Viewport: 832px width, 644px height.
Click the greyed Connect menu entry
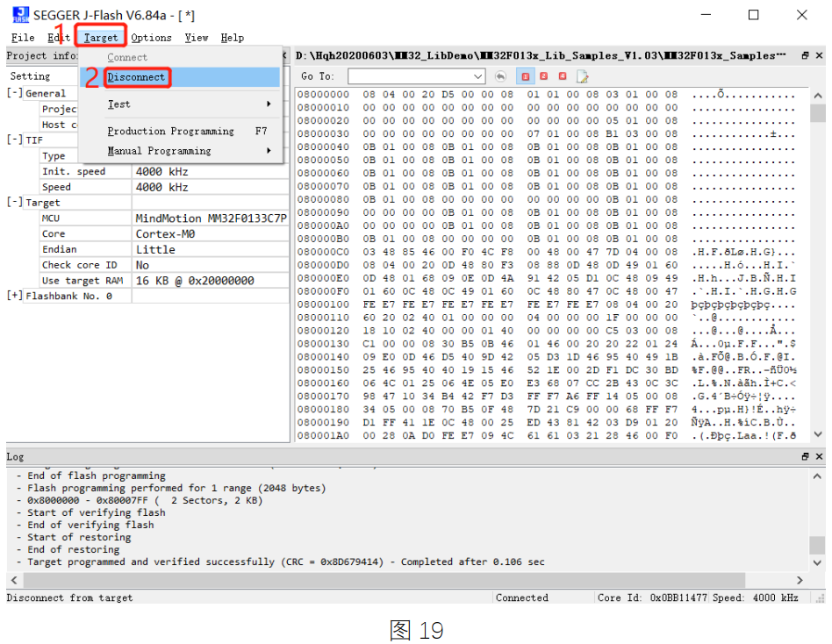[180, 57]
